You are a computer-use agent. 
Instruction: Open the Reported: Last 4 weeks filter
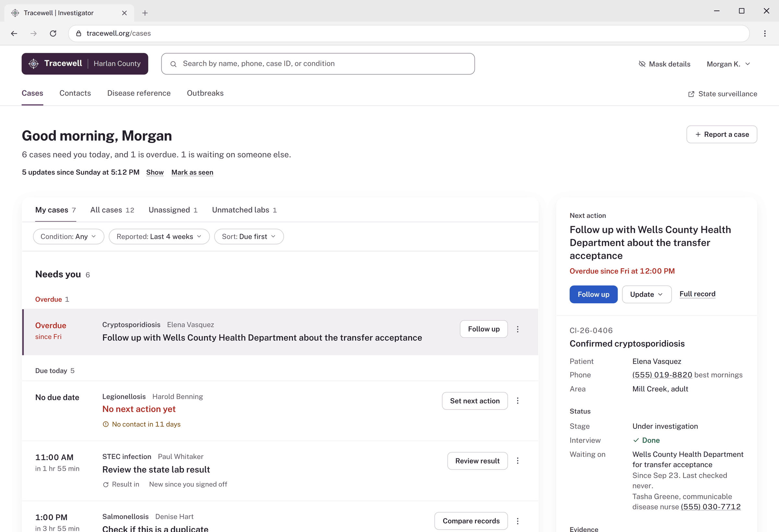coord(159,236)
